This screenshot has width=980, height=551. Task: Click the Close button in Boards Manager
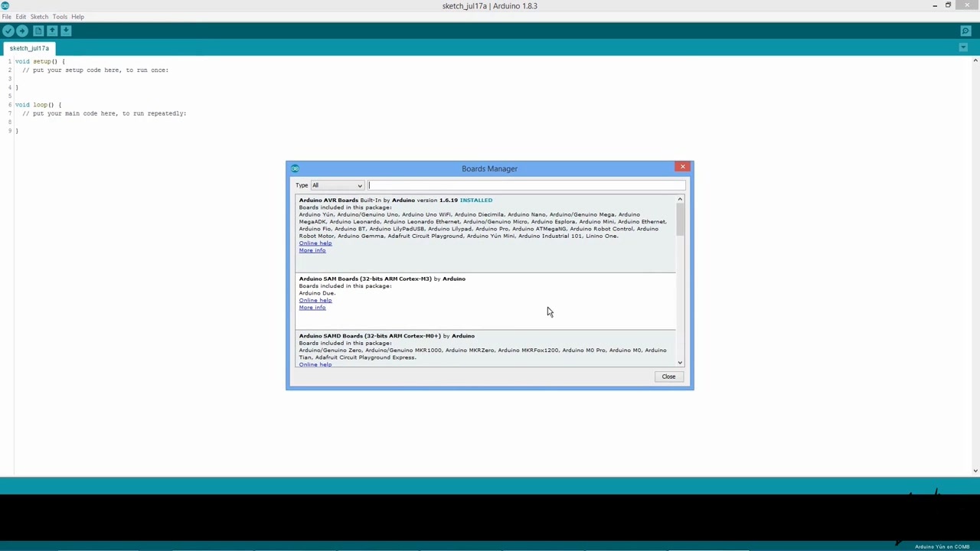point(668,377)
